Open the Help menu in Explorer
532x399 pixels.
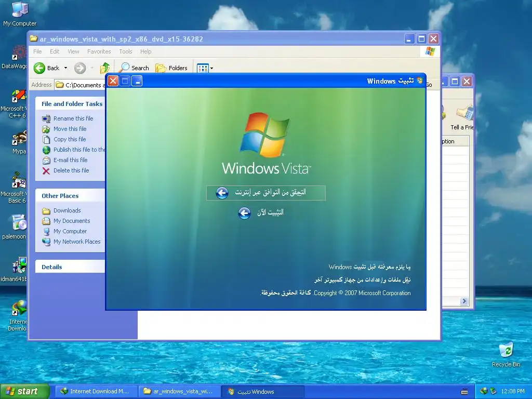(145, 51)
